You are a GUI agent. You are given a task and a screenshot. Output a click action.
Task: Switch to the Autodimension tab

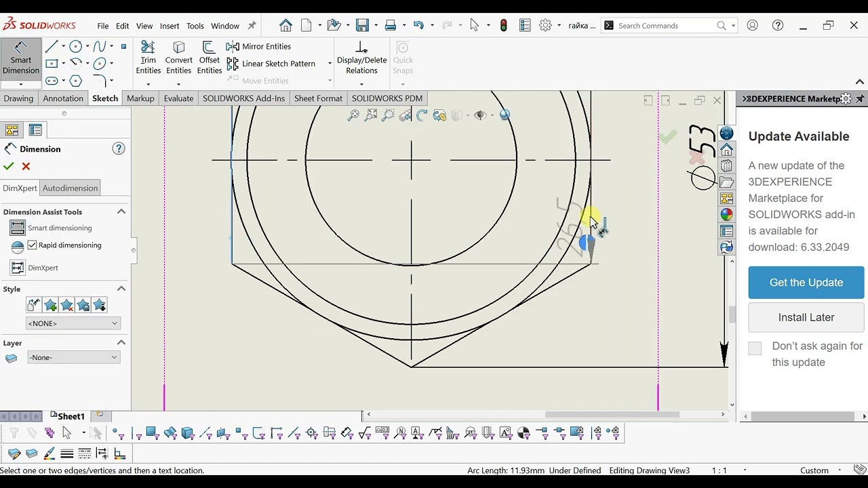(x=71, y=188)
